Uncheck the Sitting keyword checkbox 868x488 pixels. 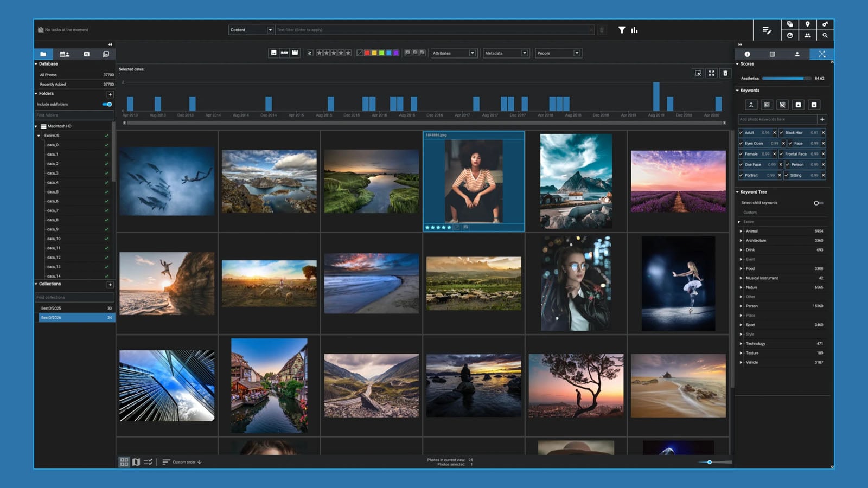[x=786, y=175]
